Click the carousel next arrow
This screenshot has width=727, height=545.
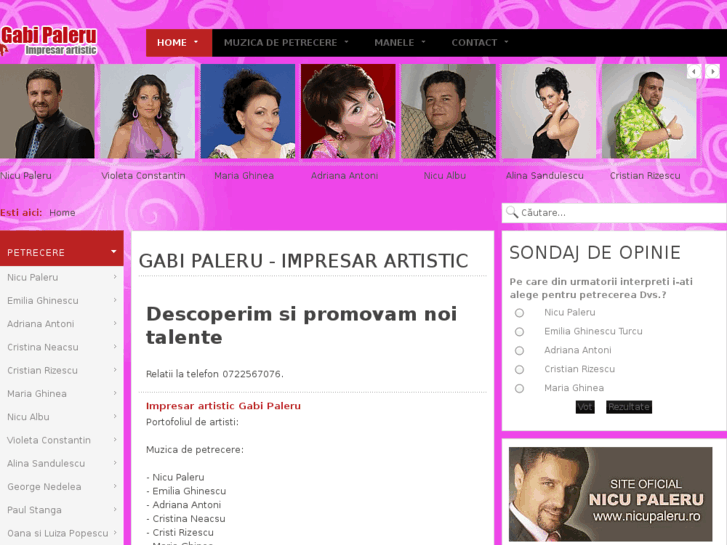coord(712,71)
